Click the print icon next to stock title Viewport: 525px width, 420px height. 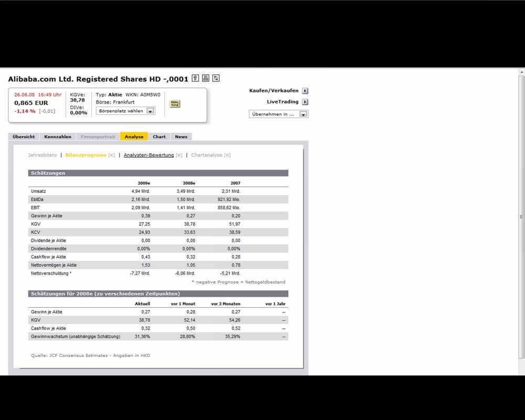coord(206,78)
